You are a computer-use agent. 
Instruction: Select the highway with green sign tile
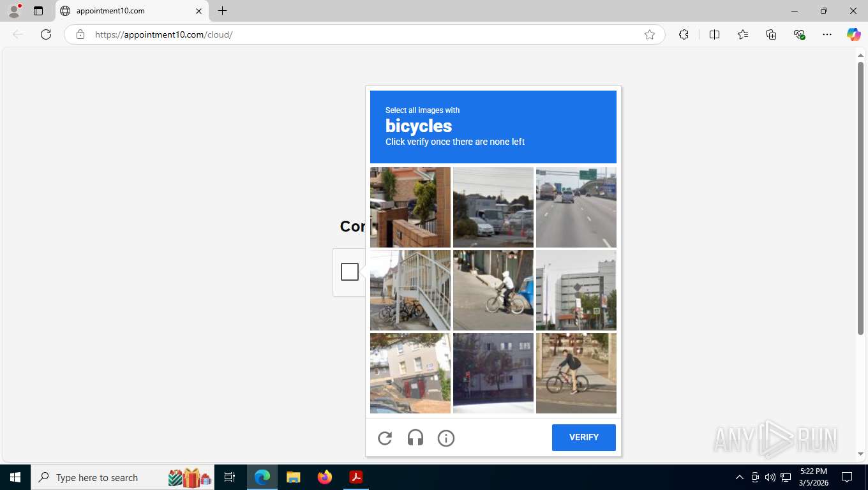(576, 207)
